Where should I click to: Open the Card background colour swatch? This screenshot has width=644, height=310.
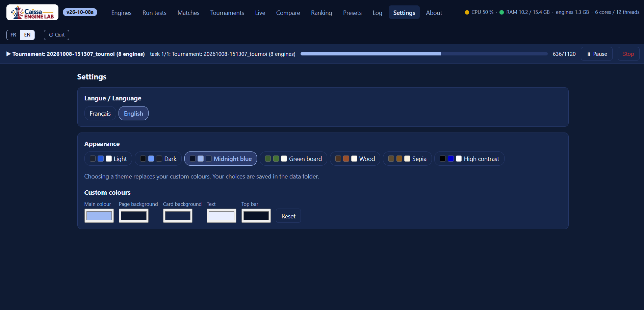178,216
